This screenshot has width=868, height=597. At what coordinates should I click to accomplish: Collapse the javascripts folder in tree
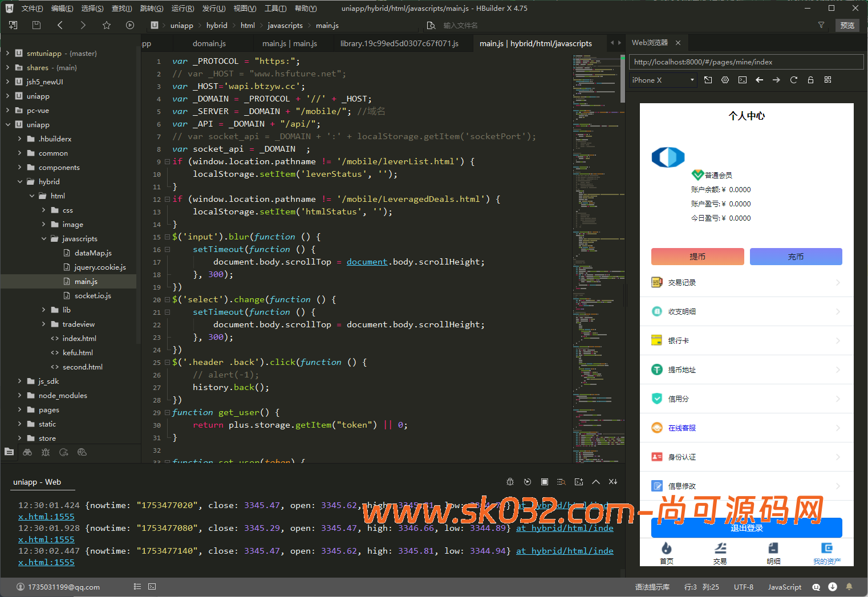click(44, 239)
